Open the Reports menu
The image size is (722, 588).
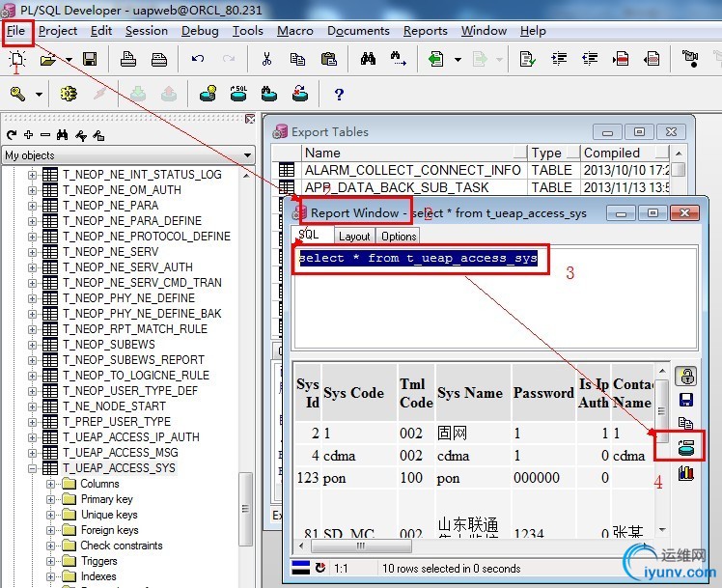(426, 31)
